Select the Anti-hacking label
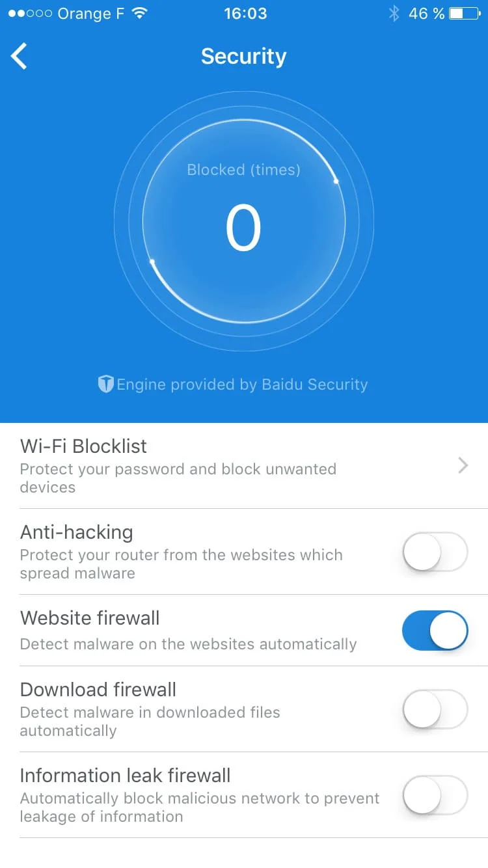 click(x=77, y=532)
